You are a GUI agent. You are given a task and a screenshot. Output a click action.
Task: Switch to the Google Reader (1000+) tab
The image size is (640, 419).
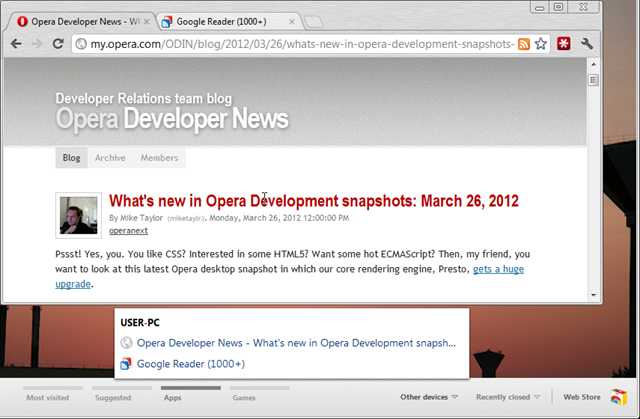[x=220, y=21]
